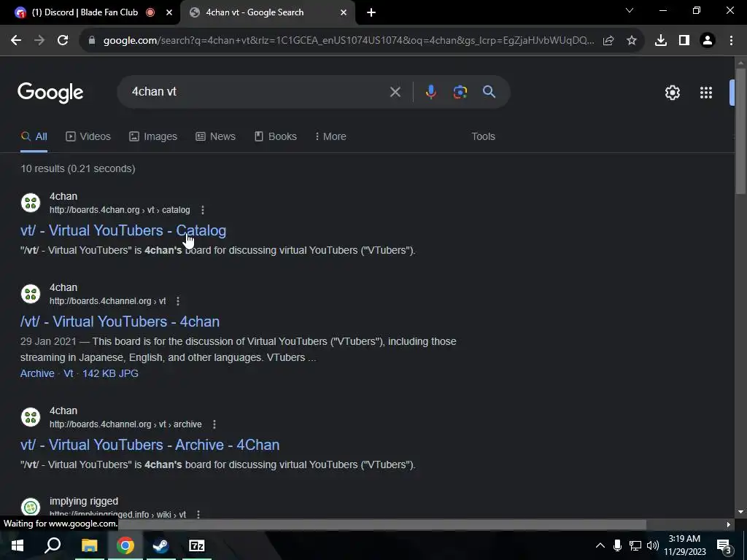Click blue magnifier search button
Viewport: 747px width, 560px height.
click(489, 92)
